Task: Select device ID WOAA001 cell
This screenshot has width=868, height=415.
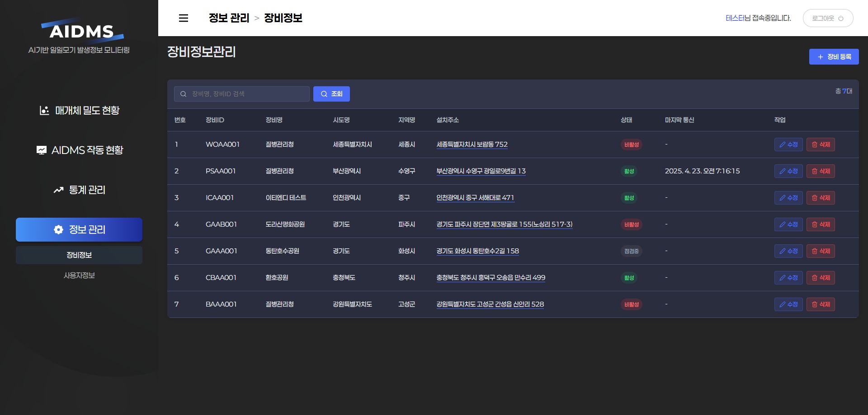Action: [x=222, y=145]
